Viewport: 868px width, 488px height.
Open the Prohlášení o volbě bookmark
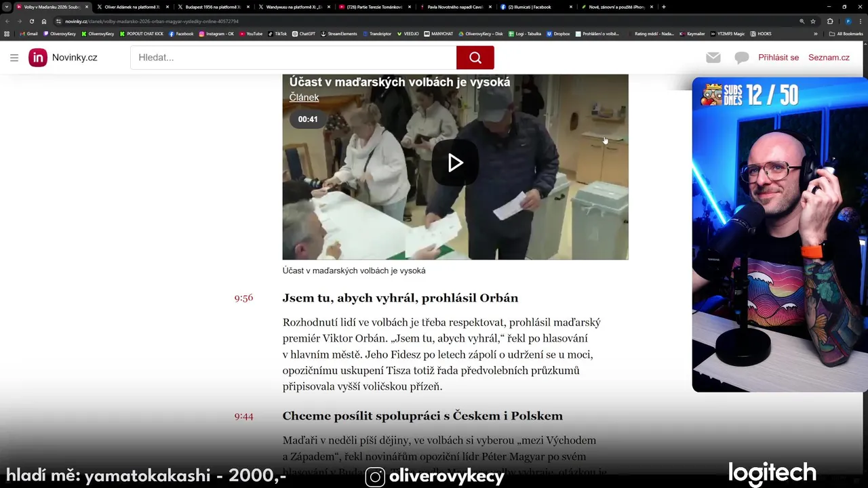point(597,33)
